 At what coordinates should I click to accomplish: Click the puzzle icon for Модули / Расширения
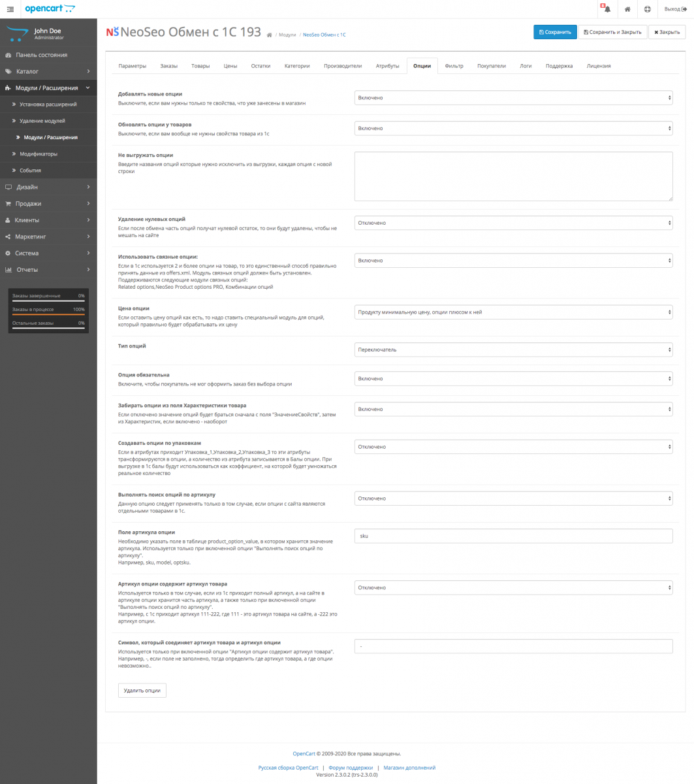click(8, 88)
